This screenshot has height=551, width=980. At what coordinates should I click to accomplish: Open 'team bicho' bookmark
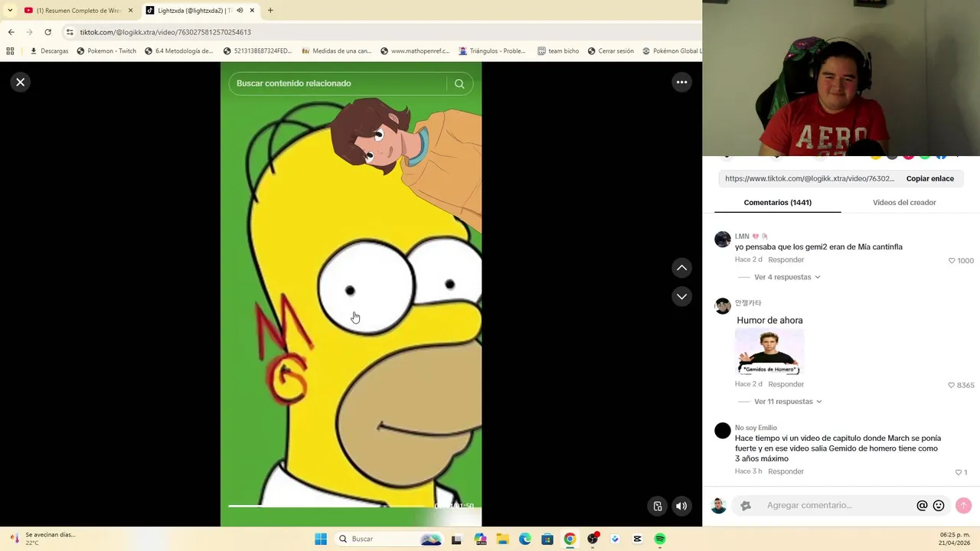[x=558, y=51]
